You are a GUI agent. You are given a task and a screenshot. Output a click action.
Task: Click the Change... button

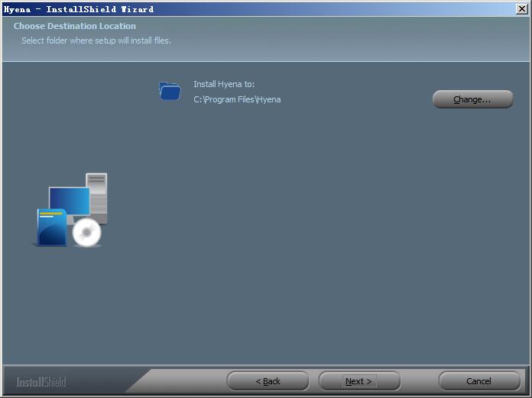pos(472,99)
